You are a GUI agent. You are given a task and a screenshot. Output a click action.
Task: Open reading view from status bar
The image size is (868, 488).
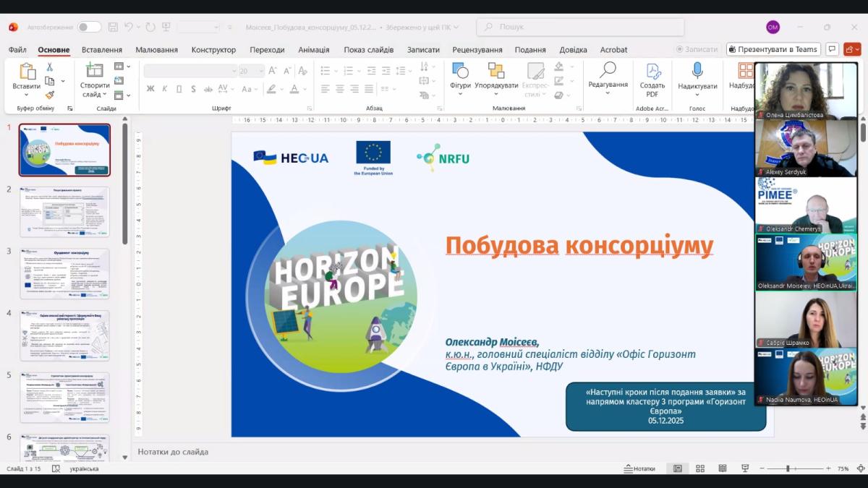click(723, 468)
